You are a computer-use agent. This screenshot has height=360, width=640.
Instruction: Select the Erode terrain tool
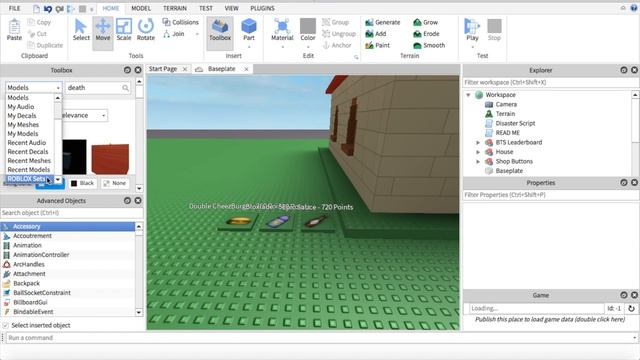tap(426, 33)
